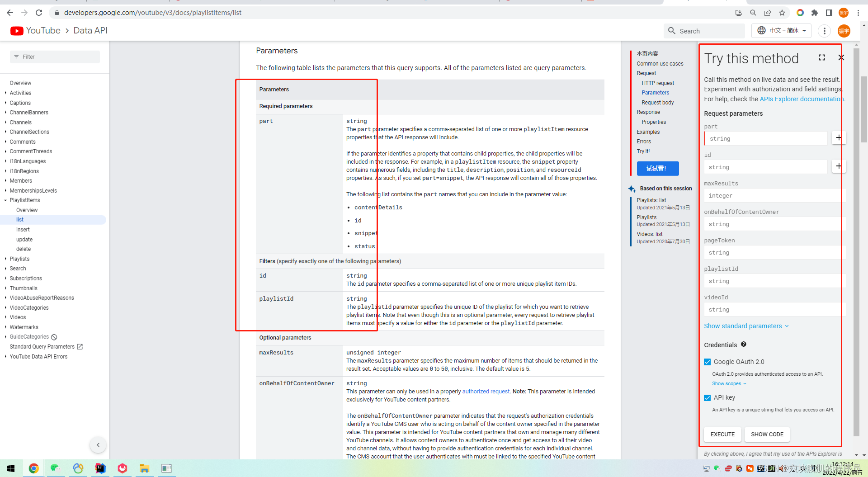The image size is (868, 477).
Task: Focus the sidebar Filter field
Action: 55,57
